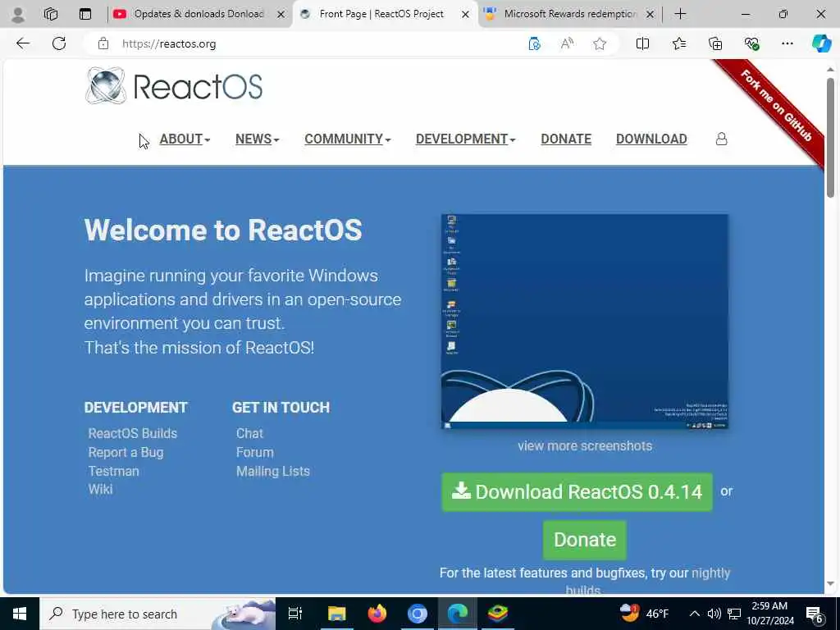Launch the Copilot sidebar icon
The width and height of the screenshot is (840, 630).
point(820,43)
